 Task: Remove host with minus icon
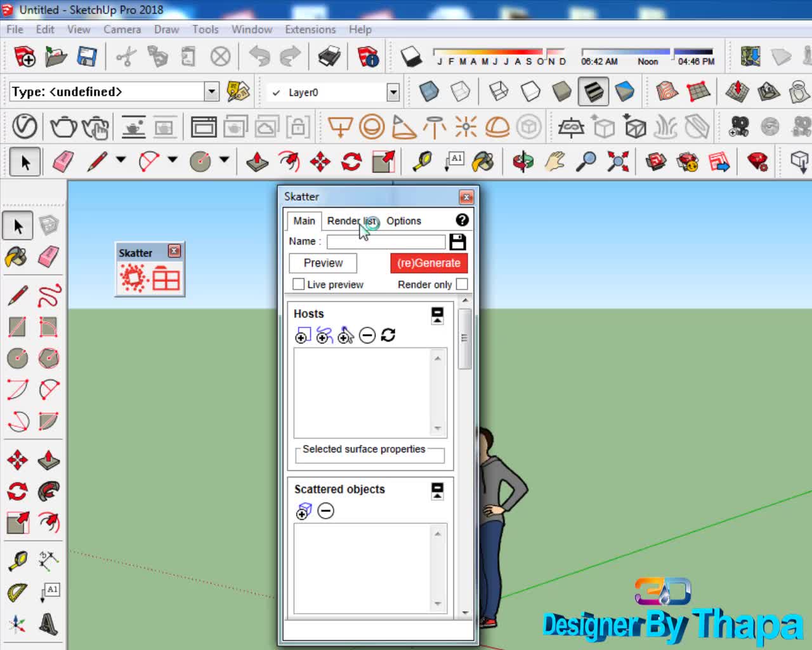367,335
